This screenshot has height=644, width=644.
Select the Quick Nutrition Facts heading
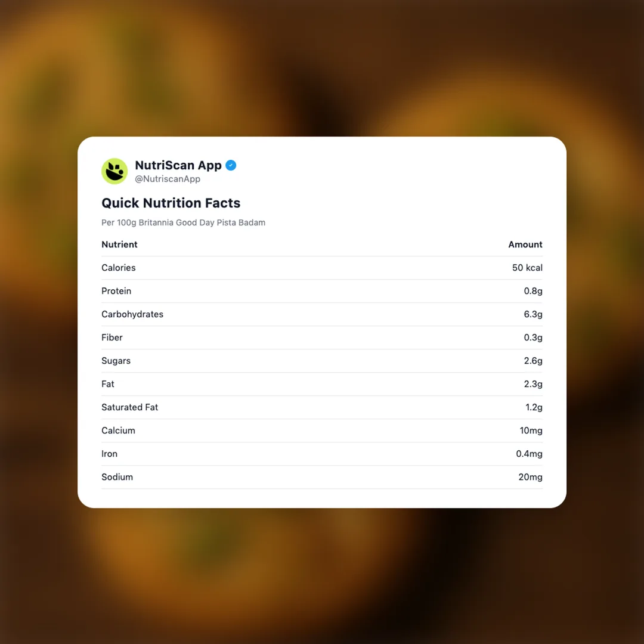171,203
